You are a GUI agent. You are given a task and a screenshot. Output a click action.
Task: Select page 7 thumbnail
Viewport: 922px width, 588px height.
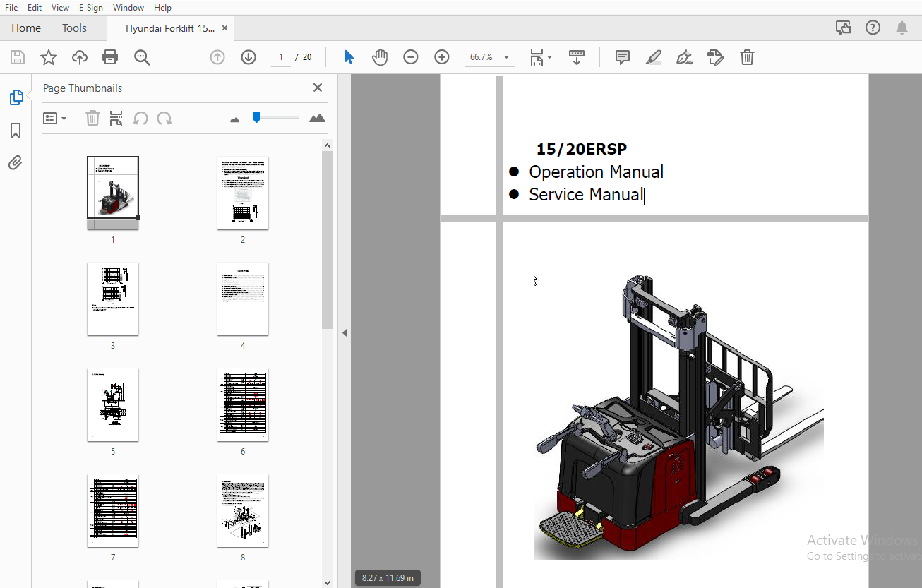point(113,510)
